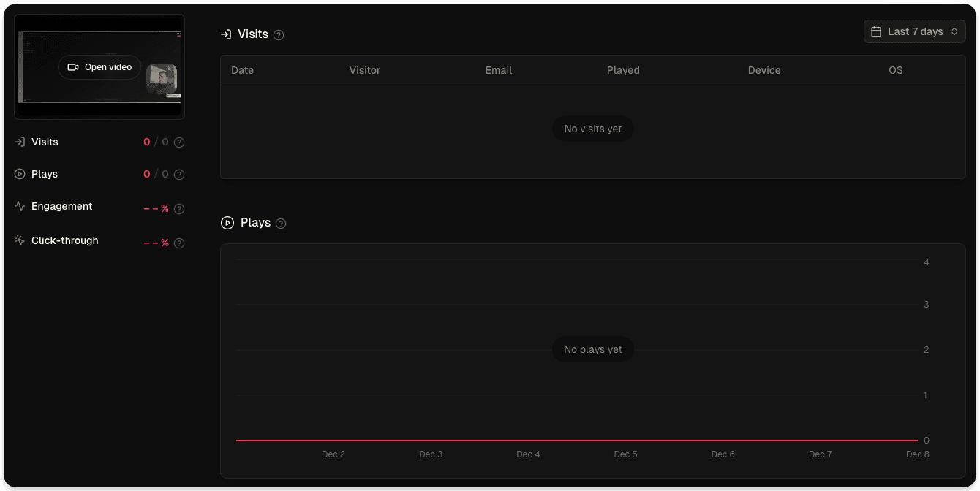Open the Last 7 days dropdown
The image size is (980, 491).
pos(914,31)
